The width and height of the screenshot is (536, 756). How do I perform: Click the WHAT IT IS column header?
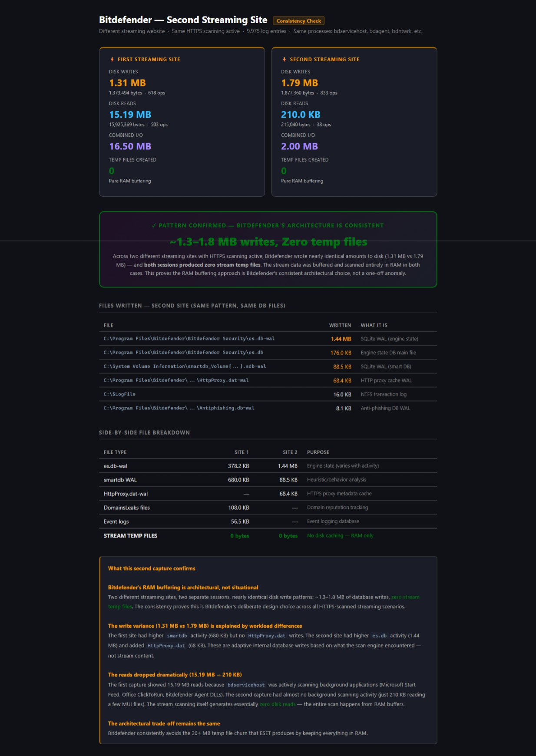[374, 325]
